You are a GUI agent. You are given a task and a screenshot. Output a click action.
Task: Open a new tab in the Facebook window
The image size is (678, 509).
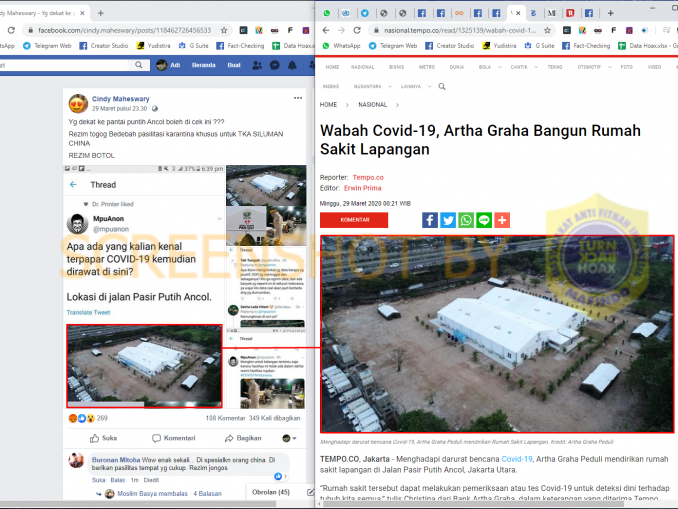click(100, 13)
